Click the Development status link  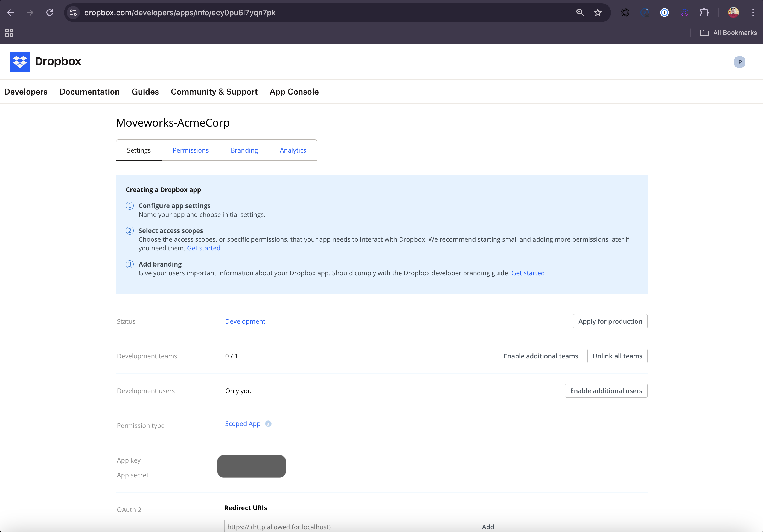245,321
